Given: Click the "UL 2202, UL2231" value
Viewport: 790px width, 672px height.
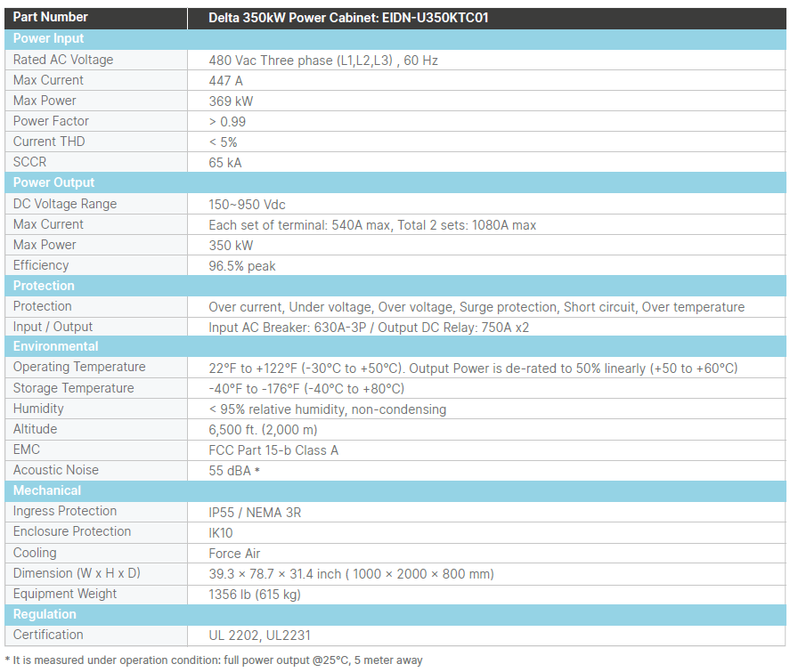Looking at the screenshot, I should 259,636.
